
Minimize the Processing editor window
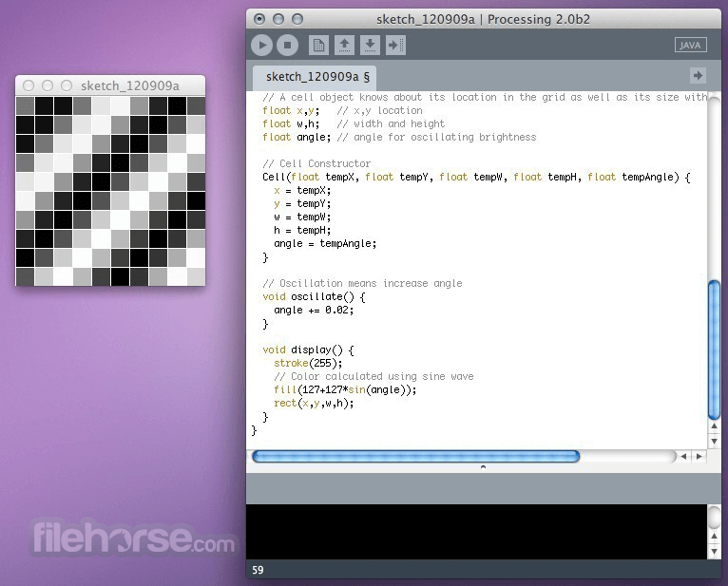click(x=278, y=19)
